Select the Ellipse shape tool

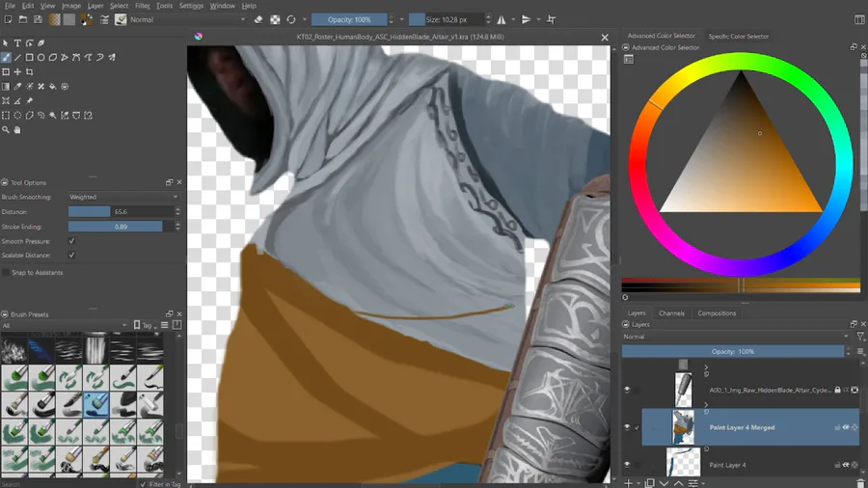(41, 58)
